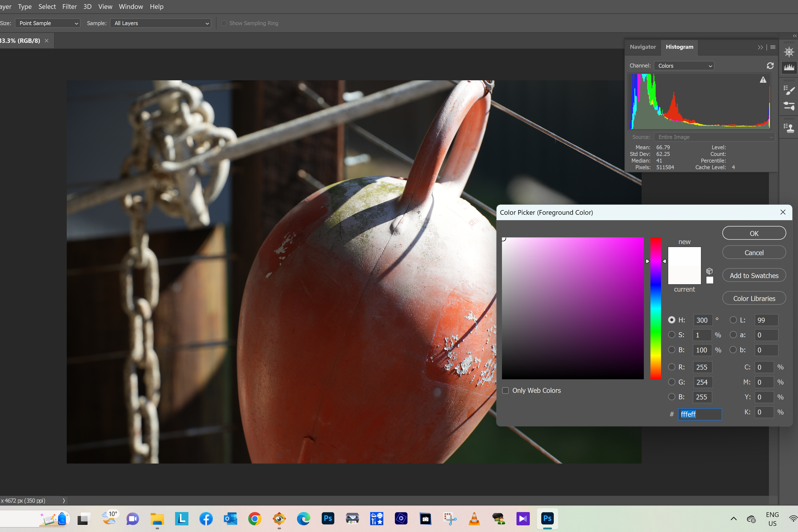
Task: Open the histogram Channel Colors dropdown
Action: tap(684, 66)
